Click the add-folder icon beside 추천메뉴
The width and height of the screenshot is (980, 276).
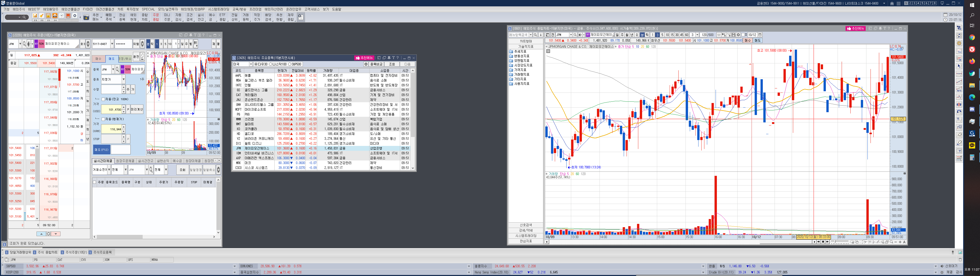tap(86, 18)
